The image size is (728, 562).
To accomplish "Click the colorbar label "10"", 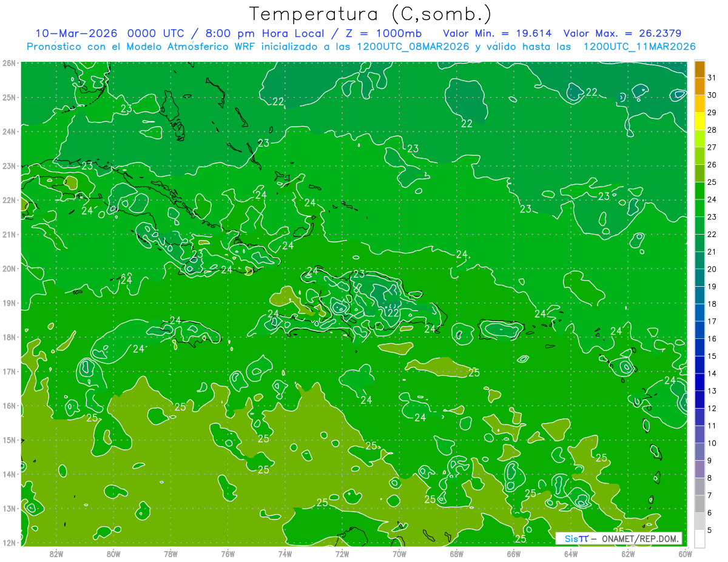I will (x=712, y=443).
